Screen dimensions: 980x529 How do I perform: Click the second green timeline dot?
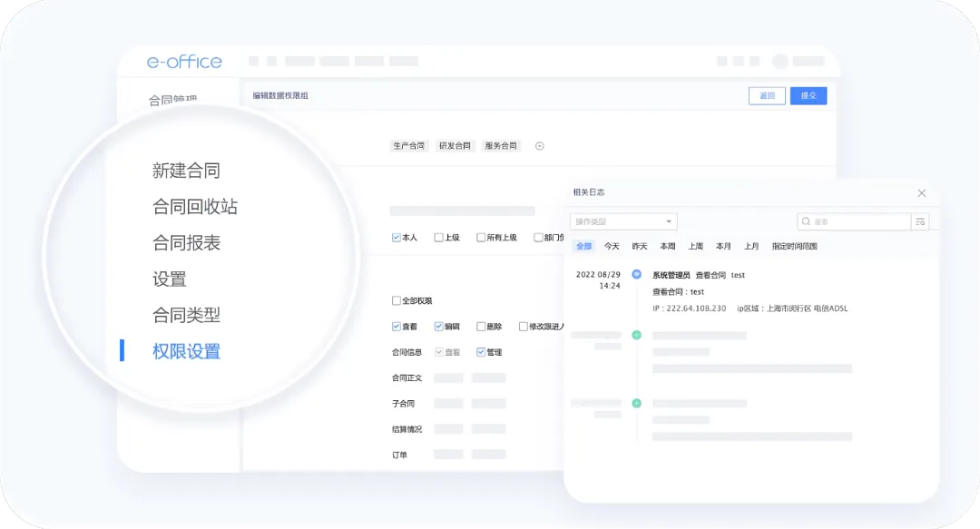point(636,403)
